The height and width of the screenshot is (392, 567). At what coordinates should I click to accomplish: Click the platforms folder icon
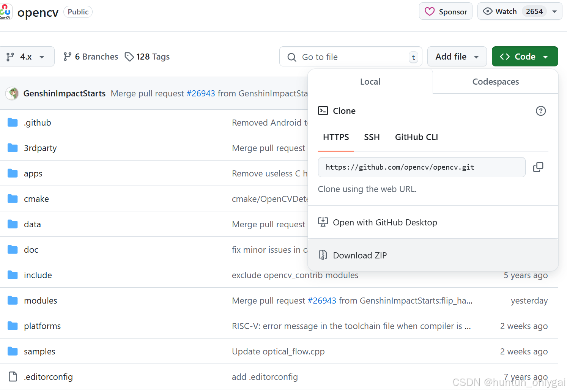point(13,326)
